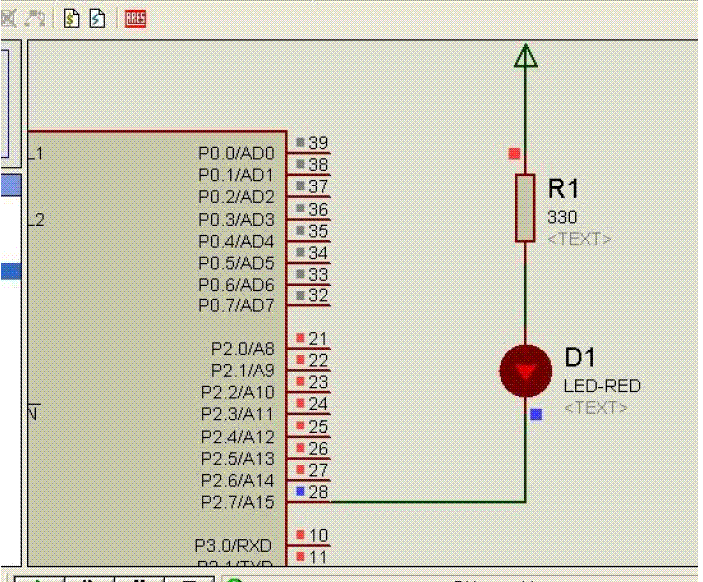Select the LED-RED value label
Screen dimensions: 703x582
[602, 386]
